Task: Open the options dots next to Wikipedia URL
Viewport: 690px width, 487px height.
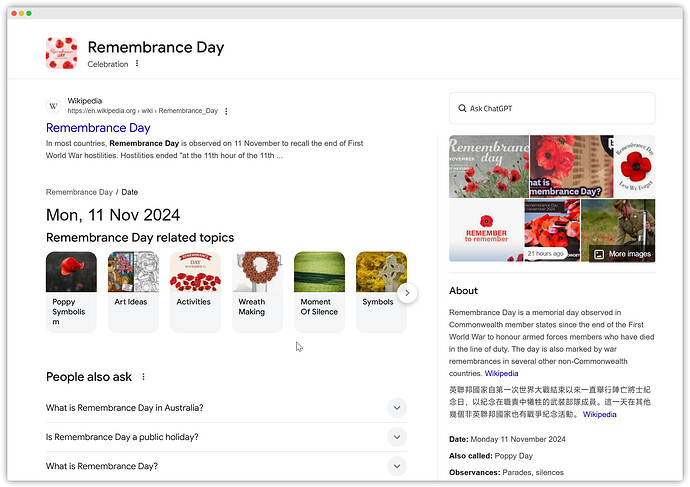Action: [226, 111]
